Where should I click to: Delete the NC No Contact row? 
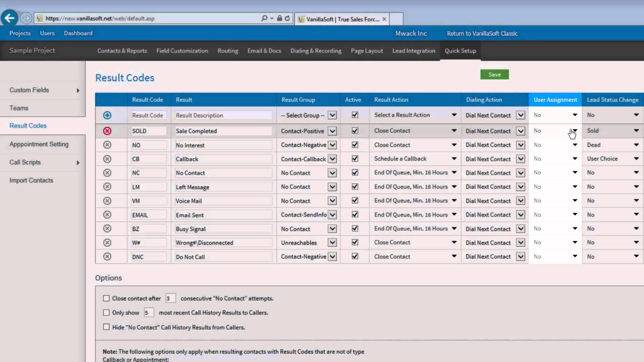click(107, 173)
